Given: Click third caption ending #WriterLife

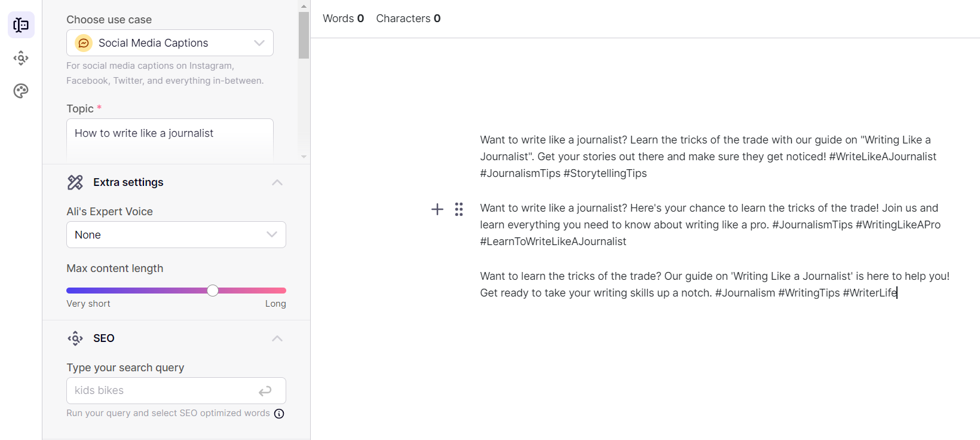Looking at the screenshot, I should (715, 285).
